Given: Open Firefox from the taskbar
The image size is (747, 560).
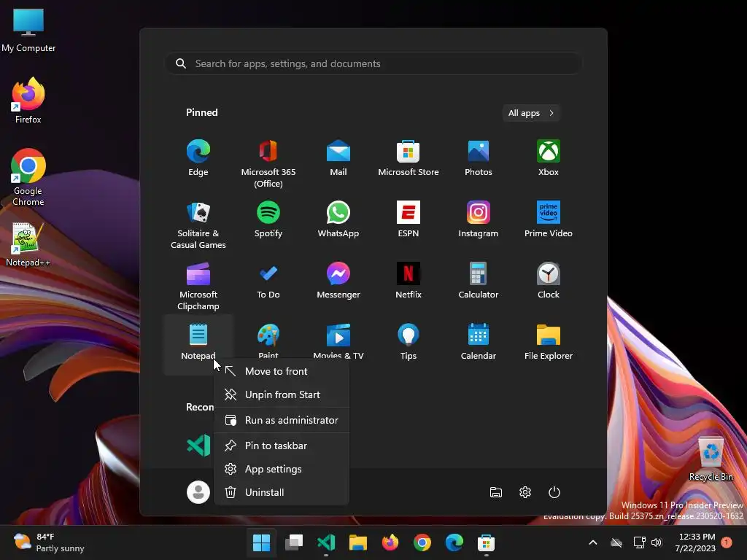Looking at the screenshot, I should [x=390, y=542].
